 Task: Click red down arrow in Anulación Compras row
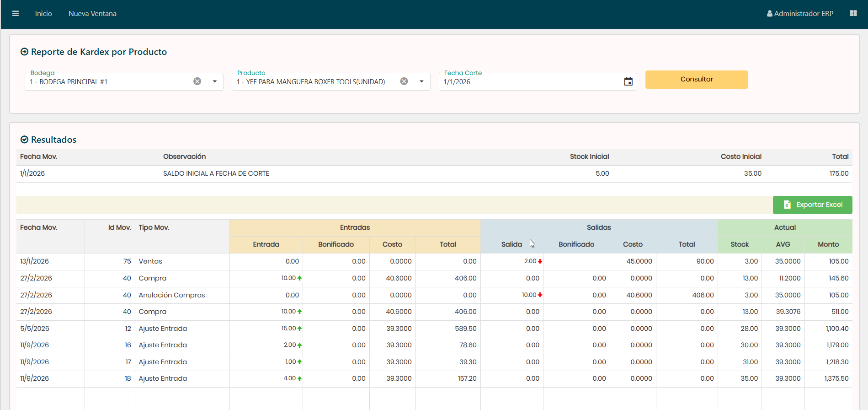click(x=540, y=295)
